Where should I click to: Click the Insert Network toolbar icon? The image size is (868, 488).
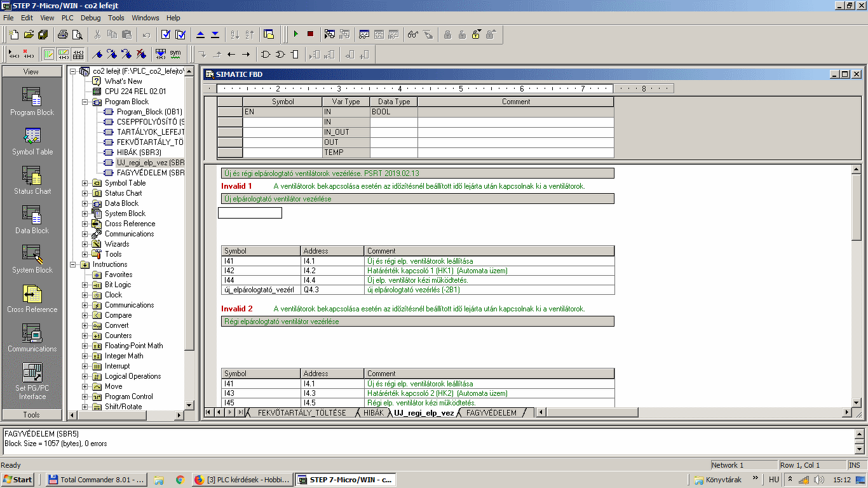coord(14,54)
